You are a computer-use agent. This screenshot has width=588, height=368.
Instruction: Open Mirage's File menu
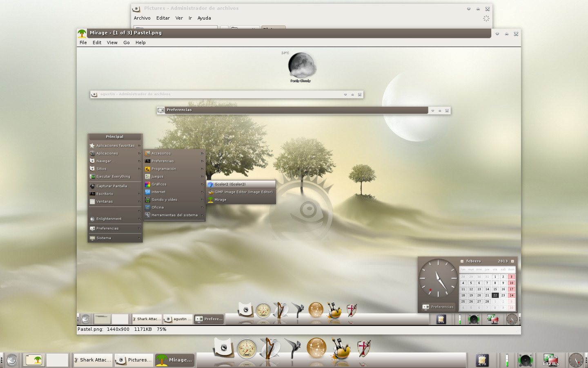coord(83,43)
